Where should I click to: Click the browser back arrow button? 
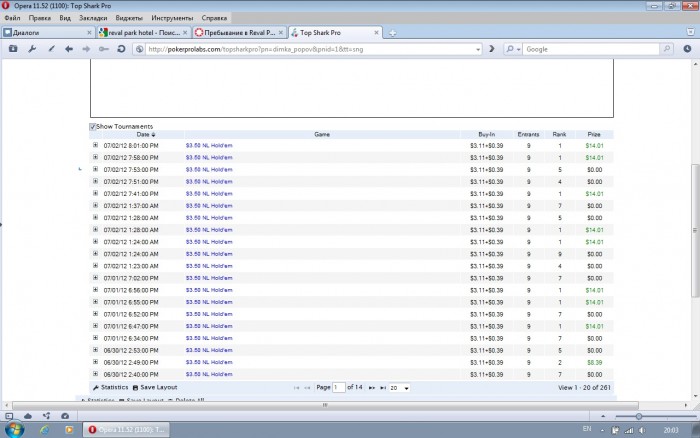tap(69, 49)
